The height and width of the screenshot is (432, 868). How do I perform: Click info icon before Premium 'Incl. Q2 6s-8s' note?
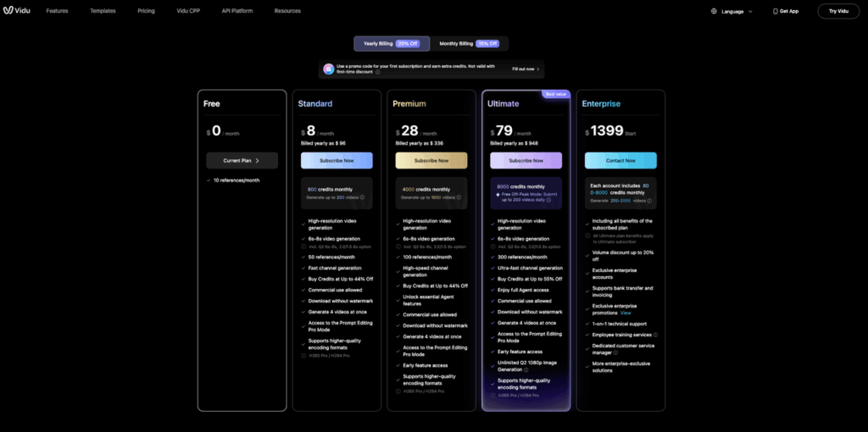tap(398, 246)
